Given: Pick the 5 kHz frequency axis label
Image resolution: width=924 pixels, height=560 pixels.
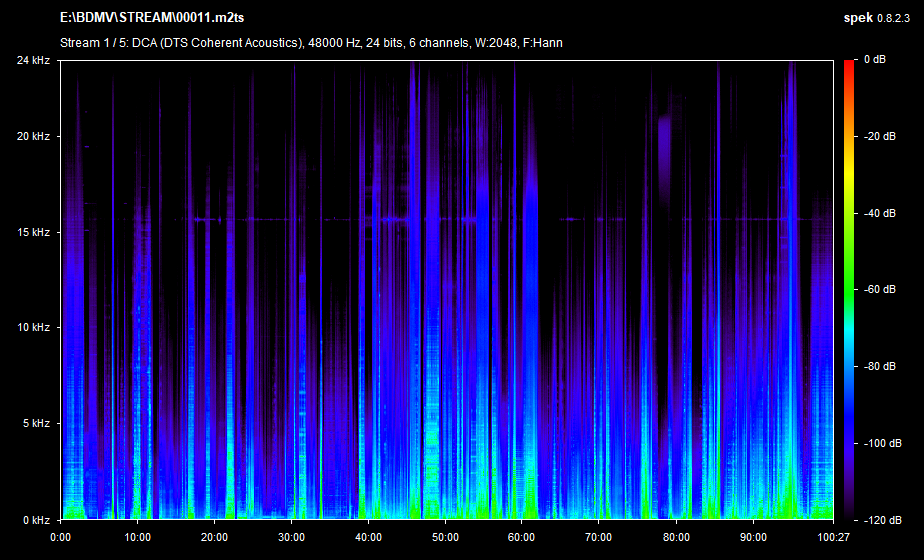Looking at the screenshot, I should click(x=36, y=423).
